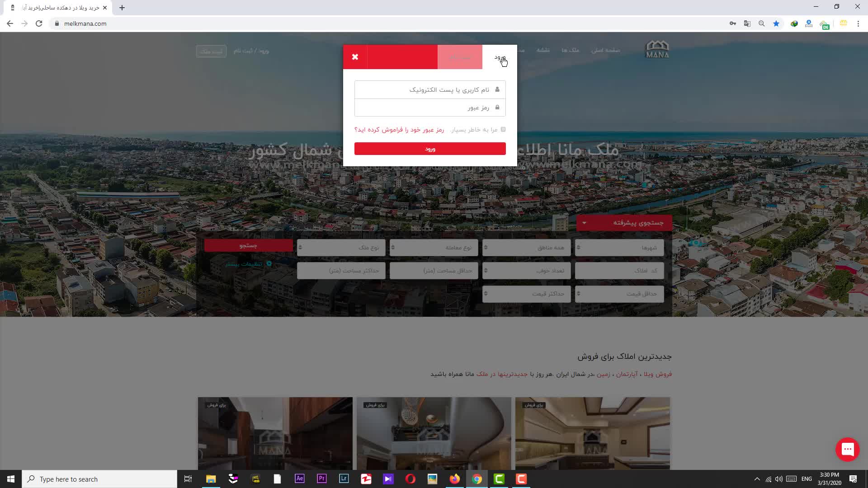This screenshot has width=868, height=488.
Task: Expand the شهرها city dropdown
Action: point(619,248)
